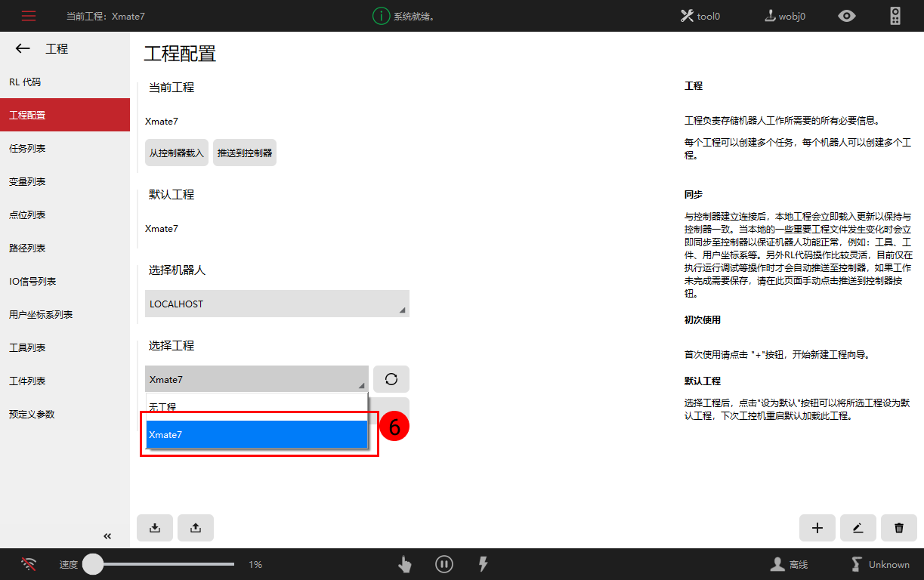Viewport: 924px width, 580px height.
Task: Open the hamburger menu top left
Action: tap(29, 15)
